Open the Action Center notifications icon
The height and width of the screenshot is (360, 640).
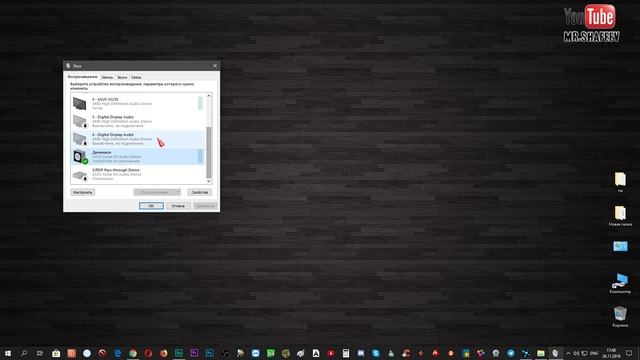[x=629, y=353]
